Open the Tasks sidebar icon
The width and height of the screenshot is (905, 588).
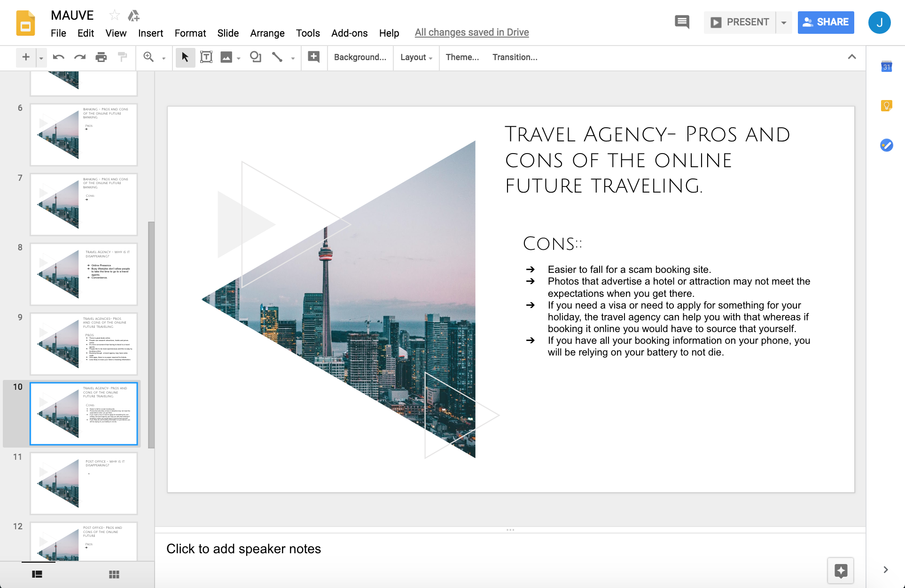pos(886,145)
